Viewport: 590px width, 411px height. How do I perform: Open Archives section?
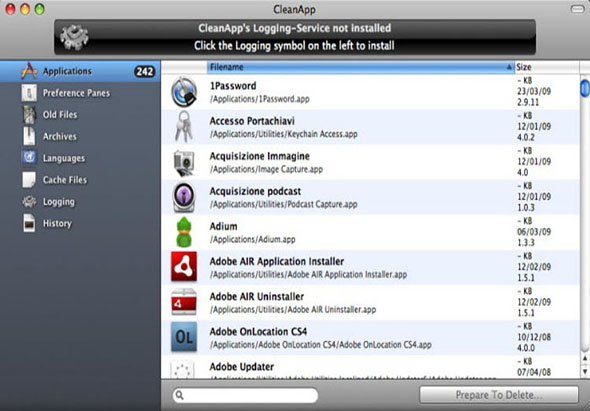59,137
